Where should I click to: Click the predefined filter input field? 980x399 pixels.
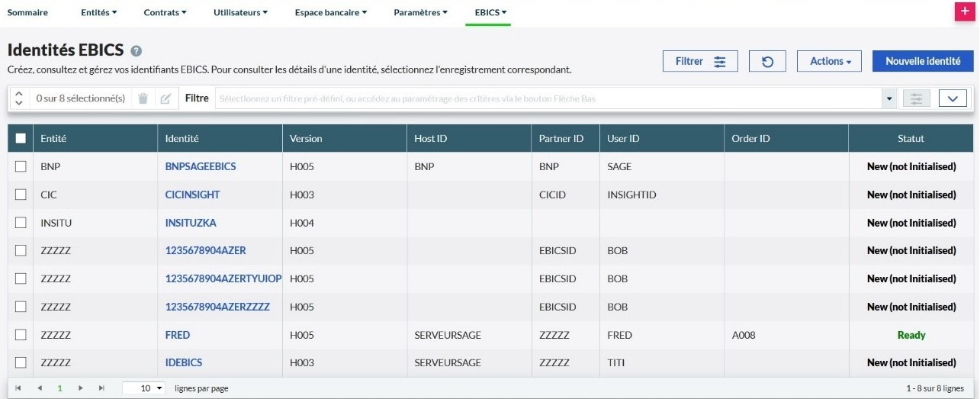(x=548, y=98)
